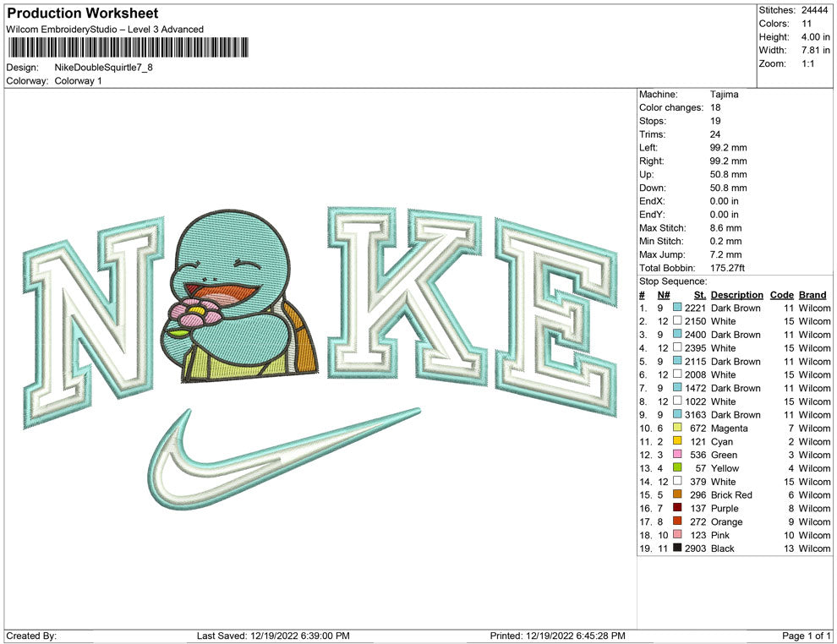Viewport: 837px width, 644px height.
Task: Click the Brand column header
Action: point(812,294)
